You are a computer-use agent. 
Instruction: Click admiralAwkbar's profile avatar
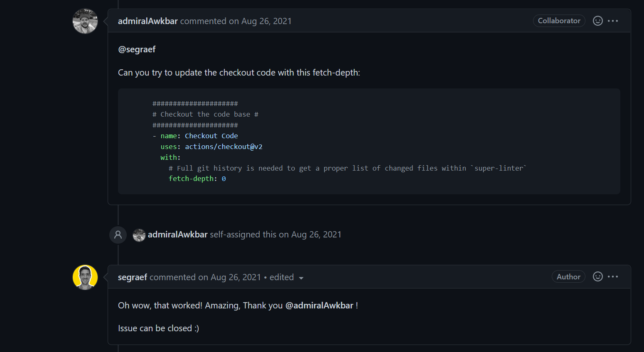[x=85, y=21]
